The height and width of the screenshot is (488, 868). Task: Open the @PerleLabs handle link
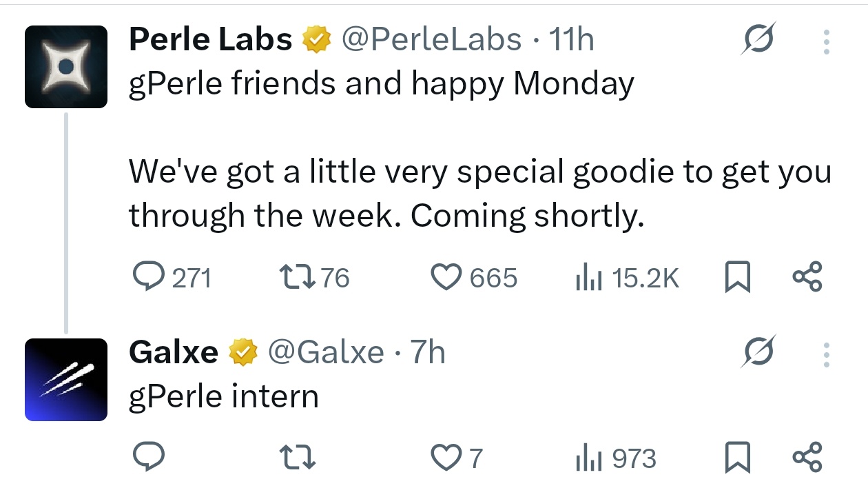431,39
